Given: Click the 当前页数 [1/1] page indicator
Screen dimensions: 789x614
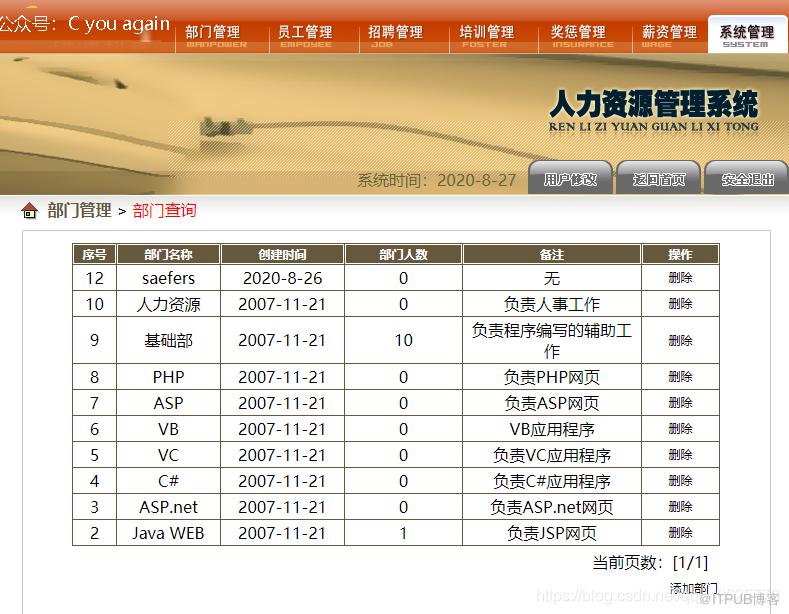Looking at the screenshot, I should [651, 562].
